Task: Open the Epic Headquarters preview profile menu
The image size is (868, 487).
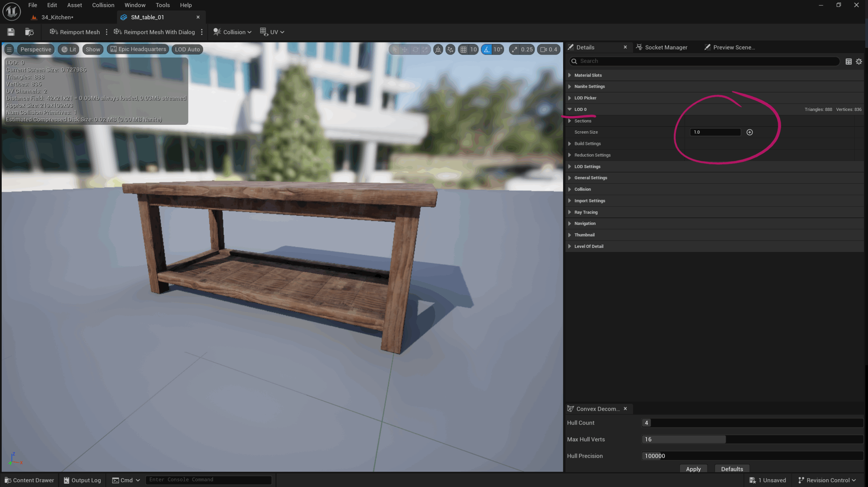Action: pos(138,50)
